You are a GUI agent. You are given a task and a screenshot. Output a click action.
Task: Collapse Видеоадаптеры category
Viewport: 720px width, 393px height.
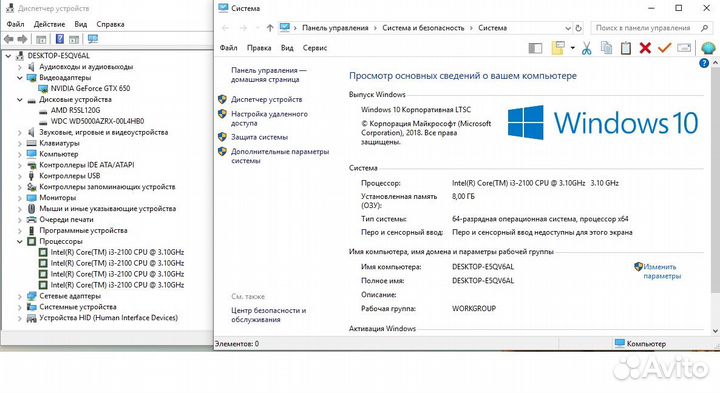20,78
